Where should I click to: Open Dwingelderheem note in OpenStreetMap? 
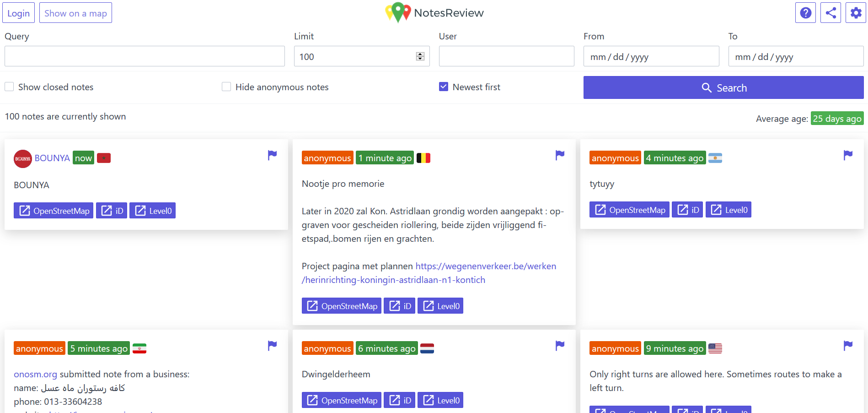click(x=342, y=400)
